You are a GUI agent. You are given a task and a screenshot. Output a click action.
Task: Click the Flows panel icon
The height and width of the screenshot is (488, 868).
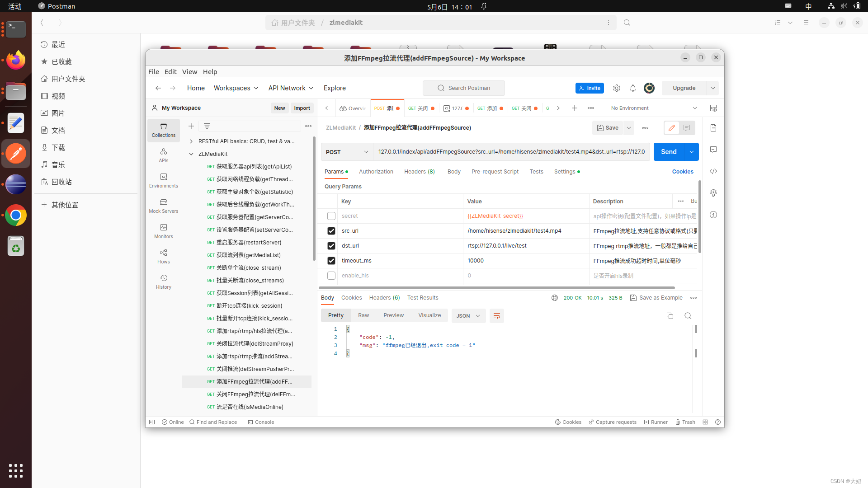coord(163,256)
